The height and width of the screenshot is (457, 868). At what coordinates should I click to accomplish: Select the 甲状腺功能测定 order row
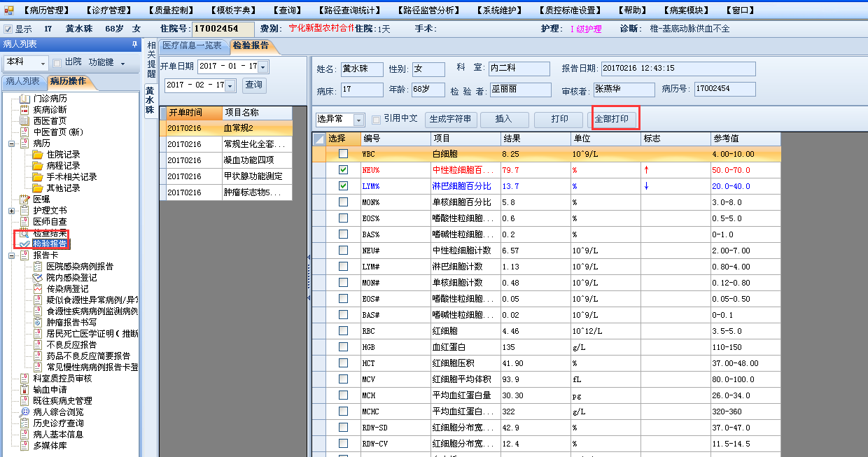[225, 176]
